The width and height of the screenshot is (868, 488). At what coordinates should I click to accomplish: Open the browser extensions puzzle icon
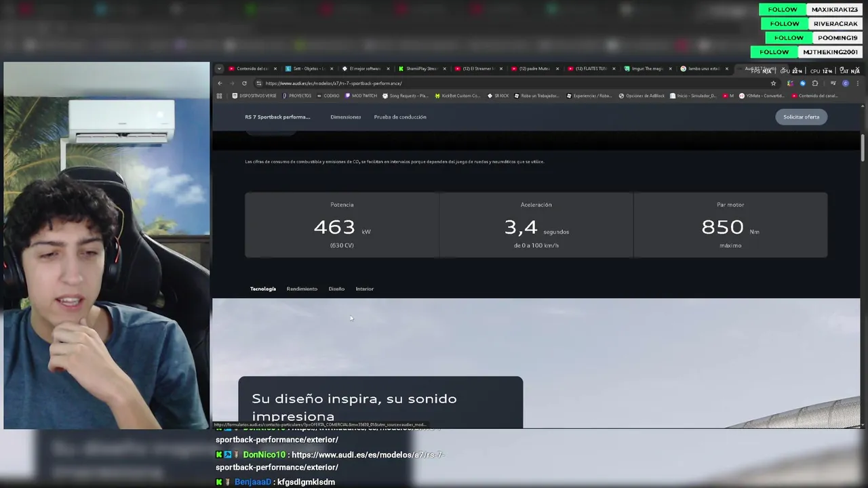(x=815, y=83)
